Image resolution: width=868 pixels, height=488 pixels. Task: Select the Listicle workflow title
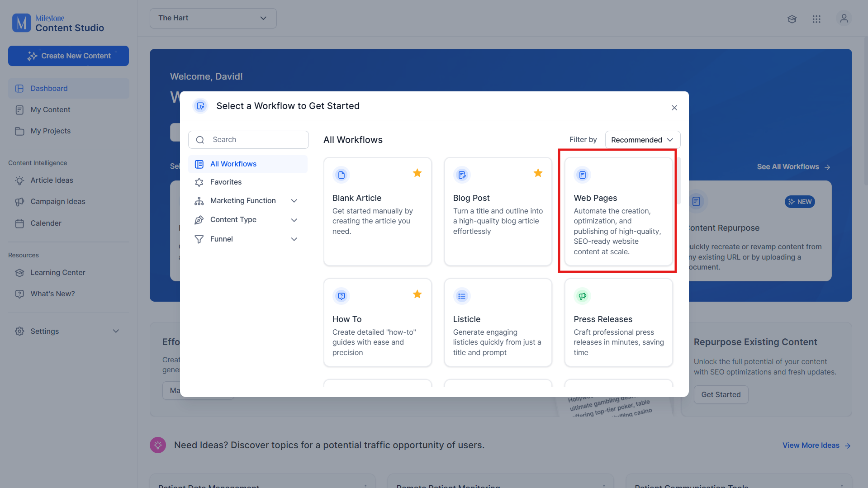click(x=467, y=319)
